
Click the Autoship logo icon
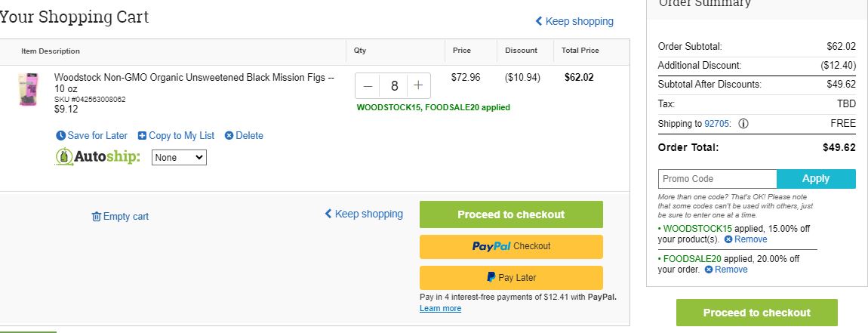click(x=64, y=157)
